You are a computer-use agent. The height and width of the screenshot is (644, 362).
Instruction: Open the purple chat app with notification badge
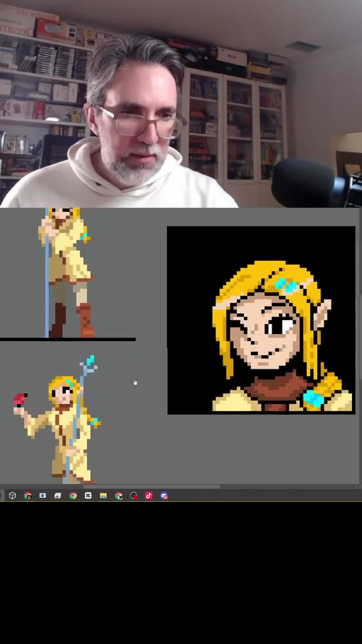164,495
